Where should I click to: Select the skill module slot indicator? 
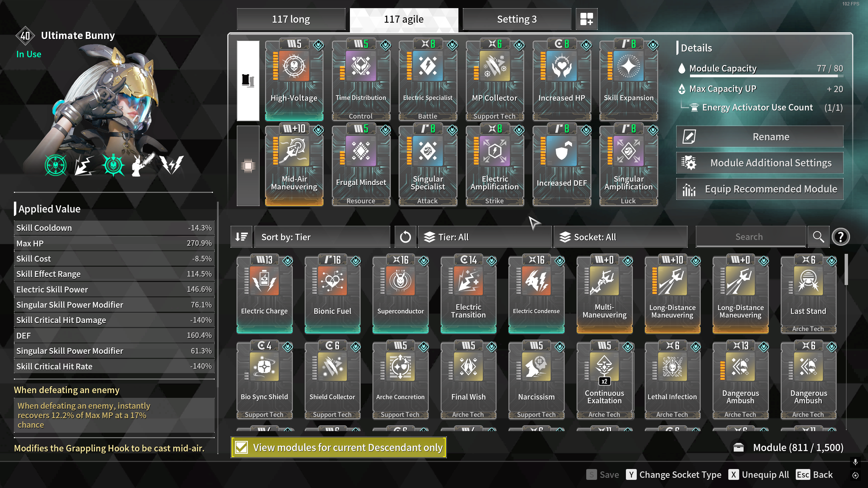pos(248,81)
